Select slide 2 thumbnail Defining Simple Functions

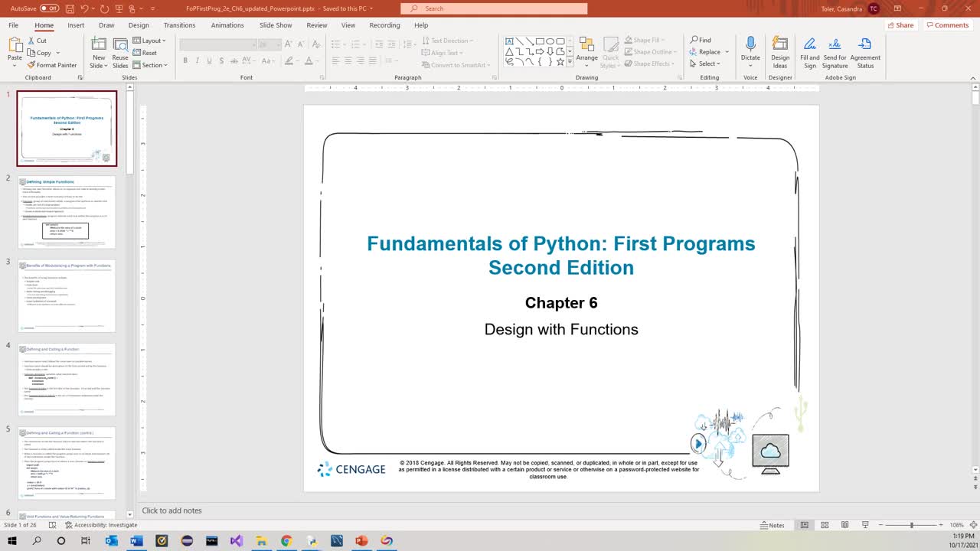coord(67,212)
